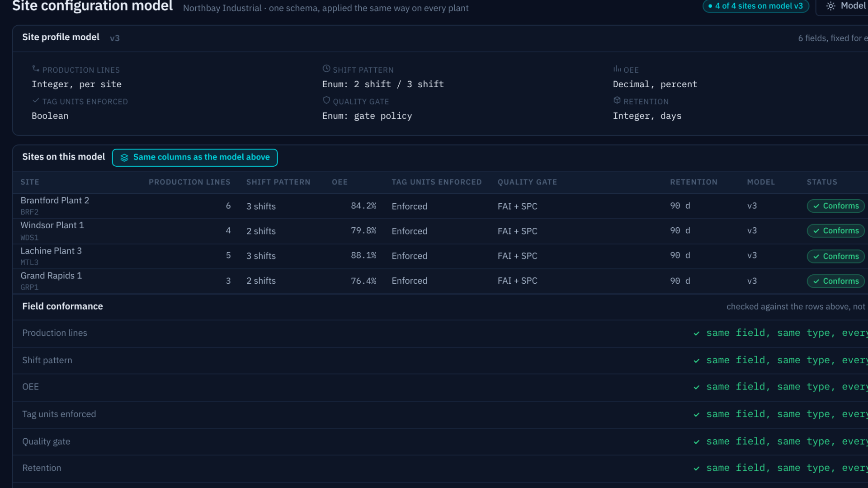This screenshot has width=868, height=488.
Task: Click Conforms status for Brantford Plant 2
Action: click(x=836, y=206)
